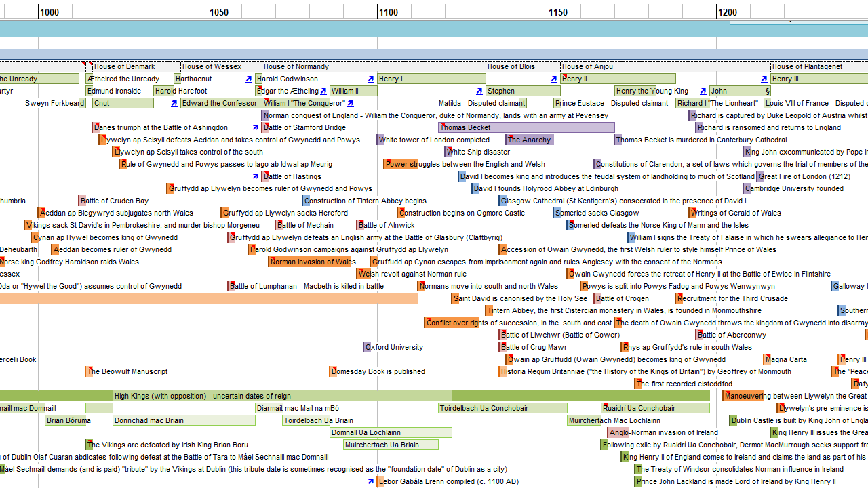Select the Thomas Becket purple span
The width and height of the screenshot is (868, 488).
[x=526, y=127]
